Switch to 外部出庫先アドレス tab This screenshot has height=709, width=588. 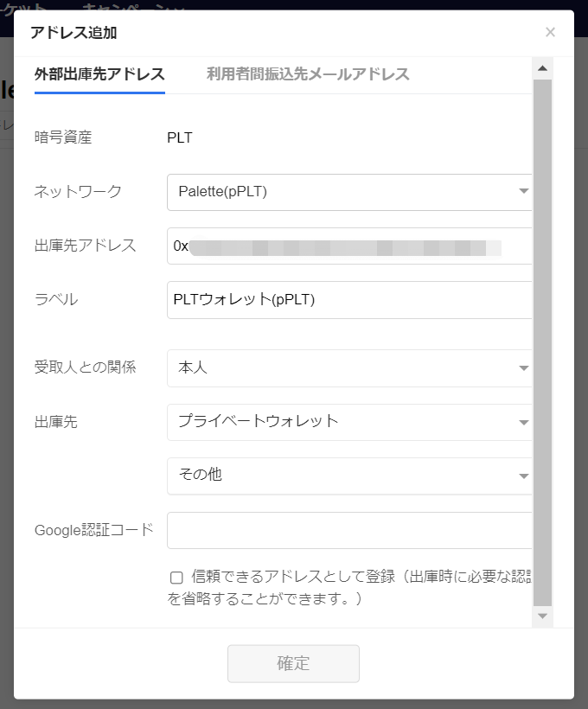pos(99,74)
